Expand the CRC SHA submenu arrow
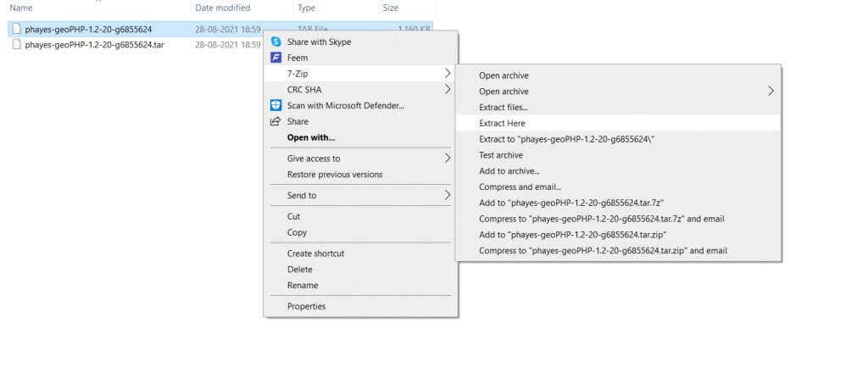Screen dimensions: 868x373 pyautogui.click(x=448, y=89)
